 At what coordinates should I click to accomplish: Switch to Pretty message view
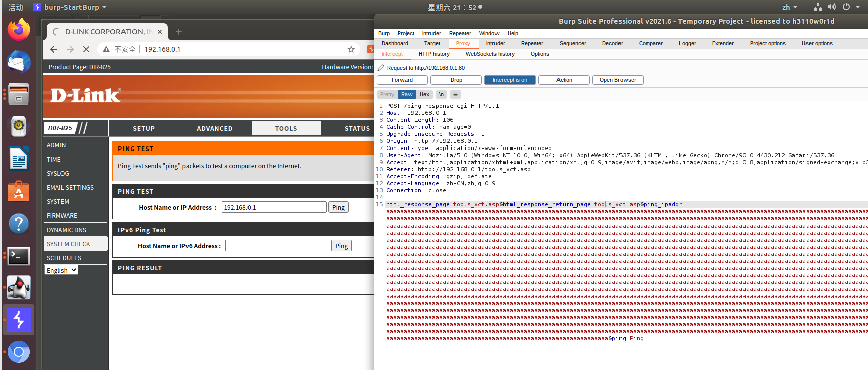click(x=387, y=94)
